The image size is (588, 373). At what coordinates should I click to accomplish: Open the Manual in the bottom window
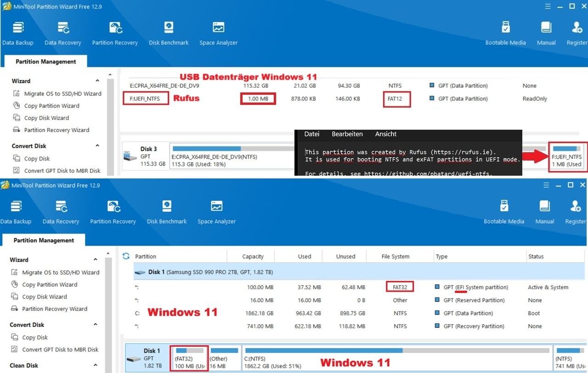pos(544,212)
